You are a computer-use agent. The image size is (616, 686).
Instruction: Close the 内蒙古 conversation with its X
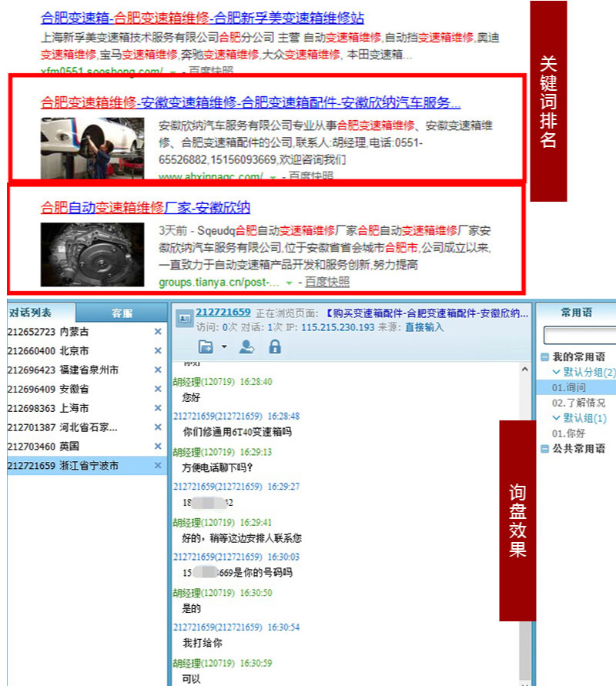click(158, 332)
